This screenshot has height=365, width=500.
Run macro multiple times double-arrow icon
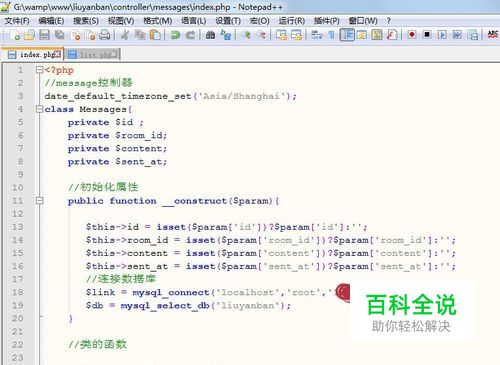457,35
